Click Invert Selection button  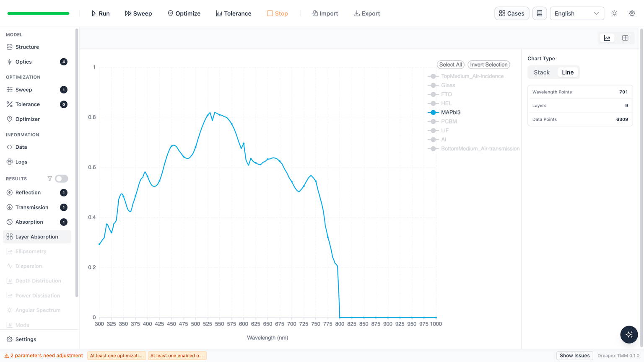click(x=489, y=65)
